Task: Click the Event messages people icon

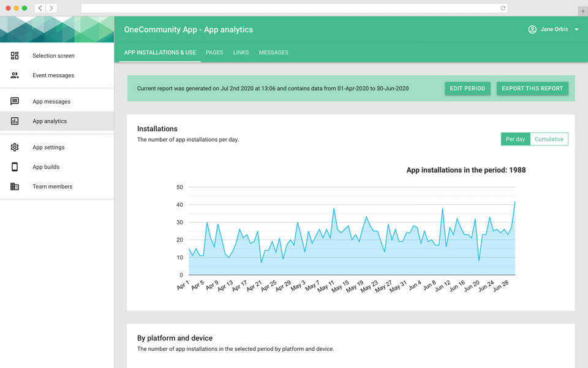Action: coord(15,75)
